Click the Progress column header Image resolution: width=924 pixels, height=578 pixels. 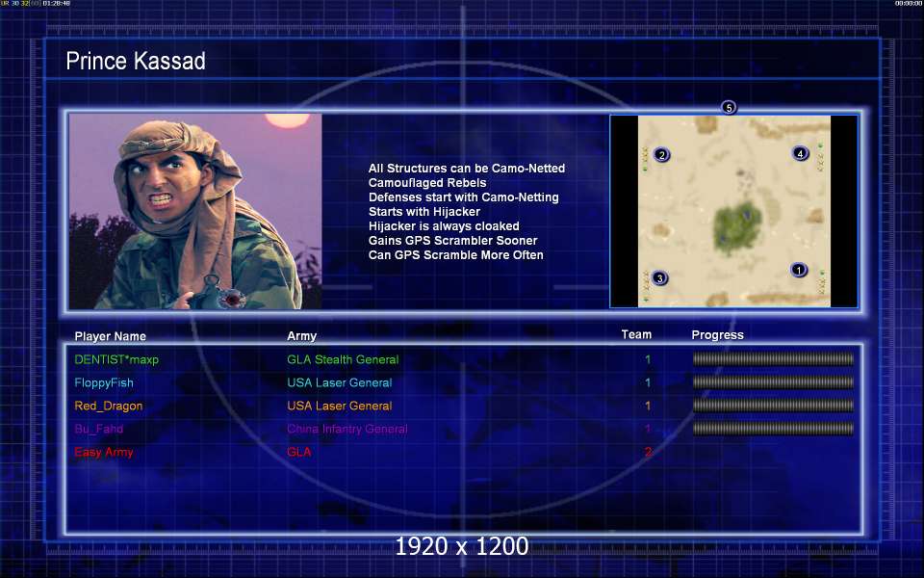[717, 335]
